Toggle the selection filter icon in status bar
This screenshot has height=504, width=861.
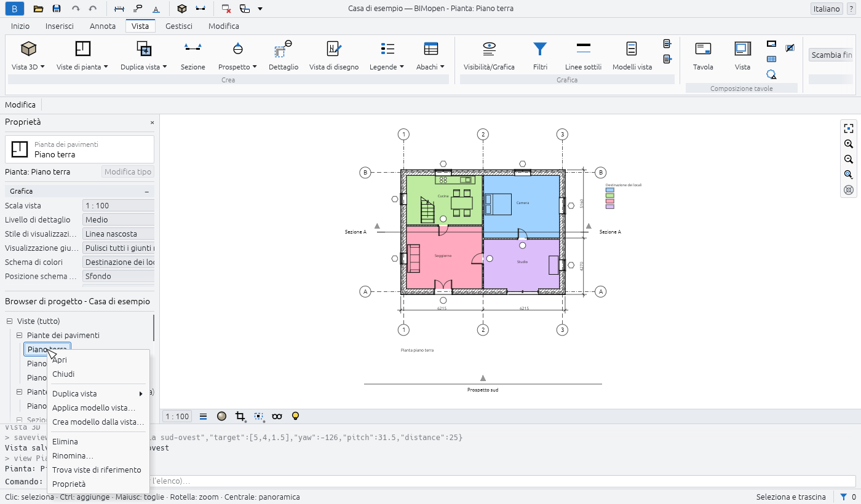[x=844, y=497]
